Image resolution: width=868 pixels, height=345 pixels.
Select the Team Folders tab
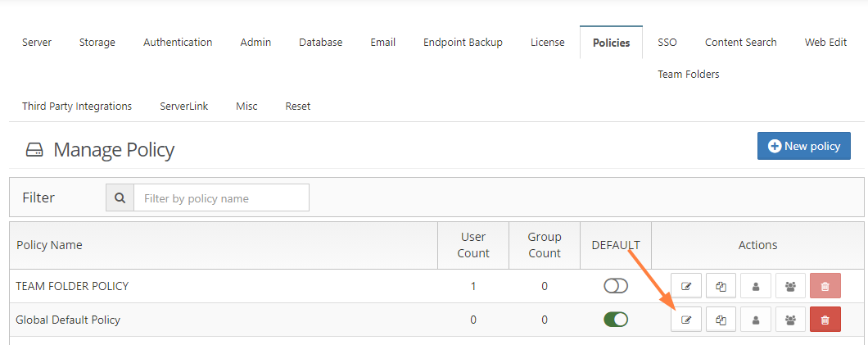688,75
